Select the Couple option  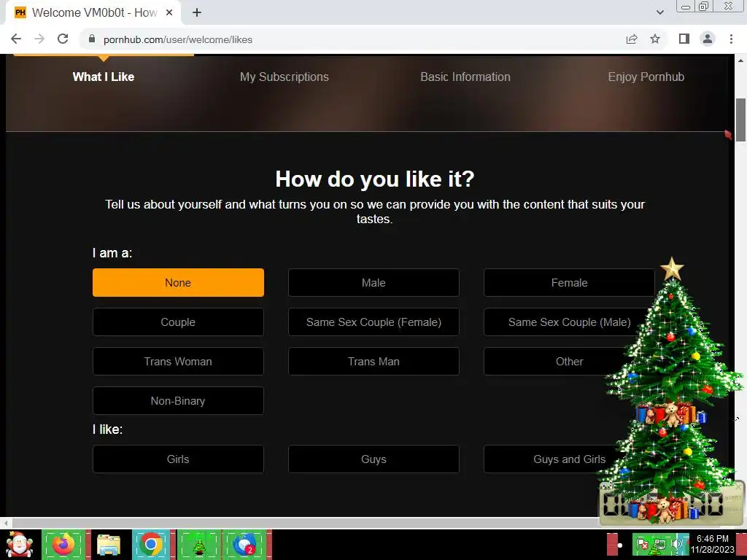pos(178,322)
